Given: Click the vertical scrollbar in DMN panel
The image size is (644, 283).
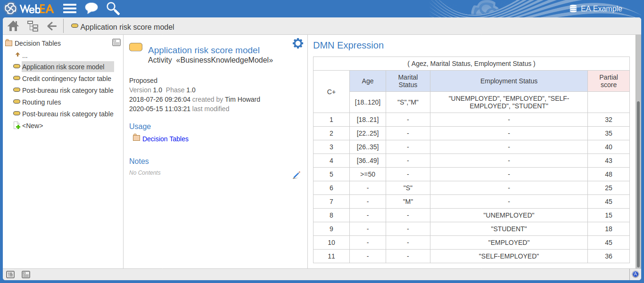Looking at the screenshot, I should point(639,184).
